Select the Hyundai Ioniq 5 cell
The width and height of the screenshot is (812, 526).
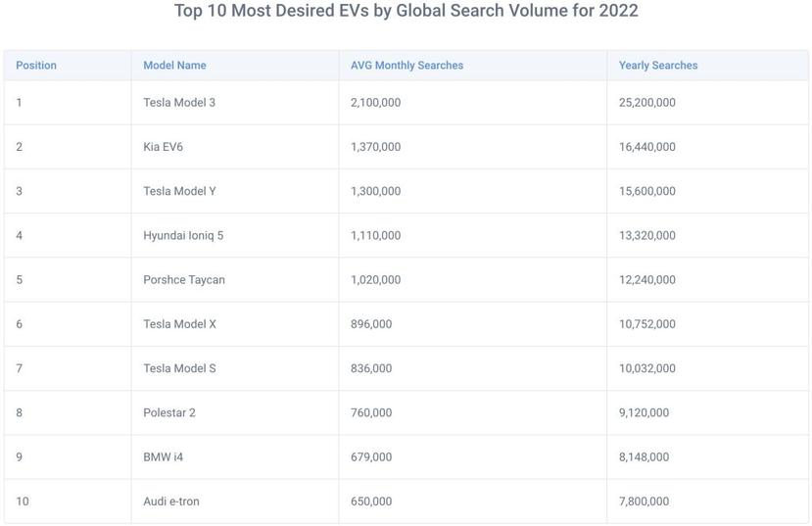[183, 235]
